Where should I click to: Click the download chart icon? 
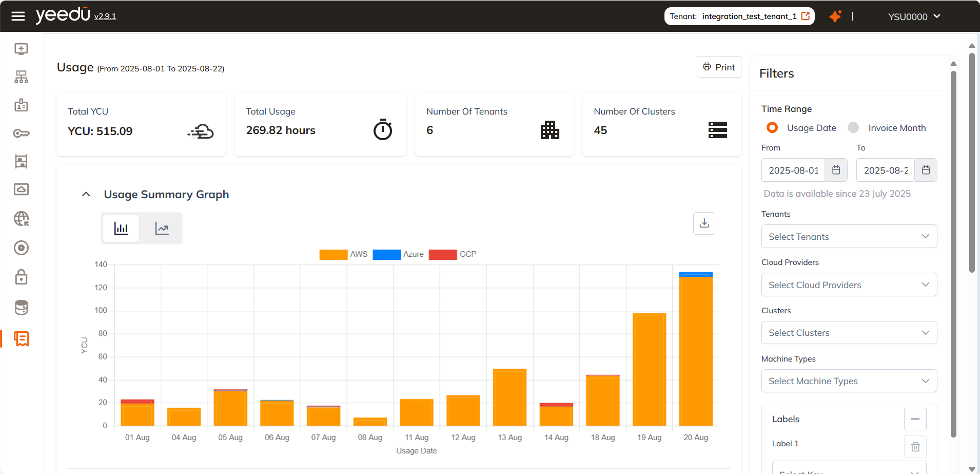click(704, 223)
